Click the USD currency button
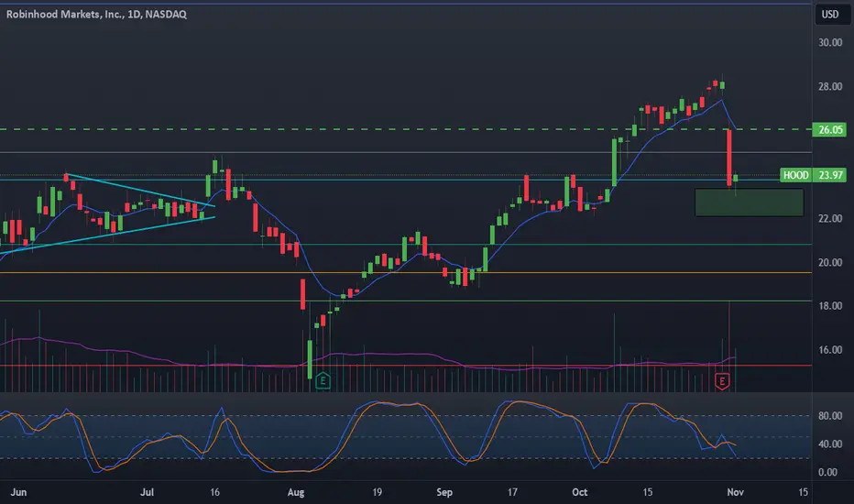854x504 pixels. point(830,14)
